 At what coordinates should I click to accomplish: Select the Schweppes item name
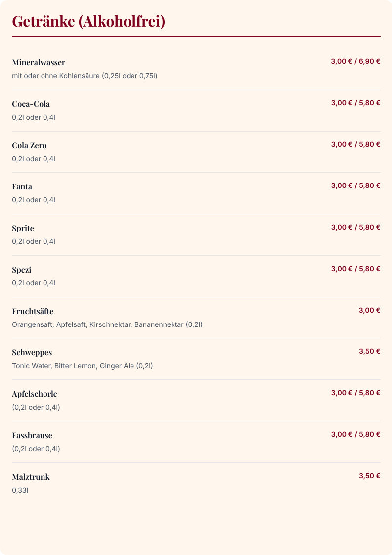32,353
